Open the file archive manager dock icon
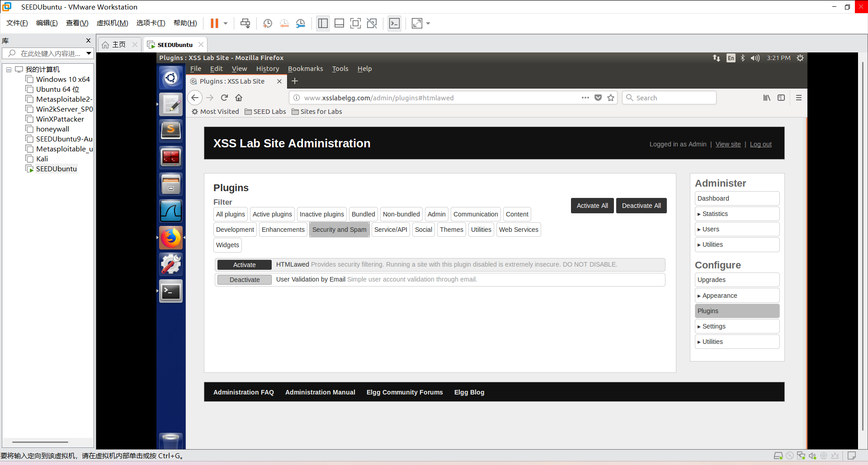 (x=171, y=184)
